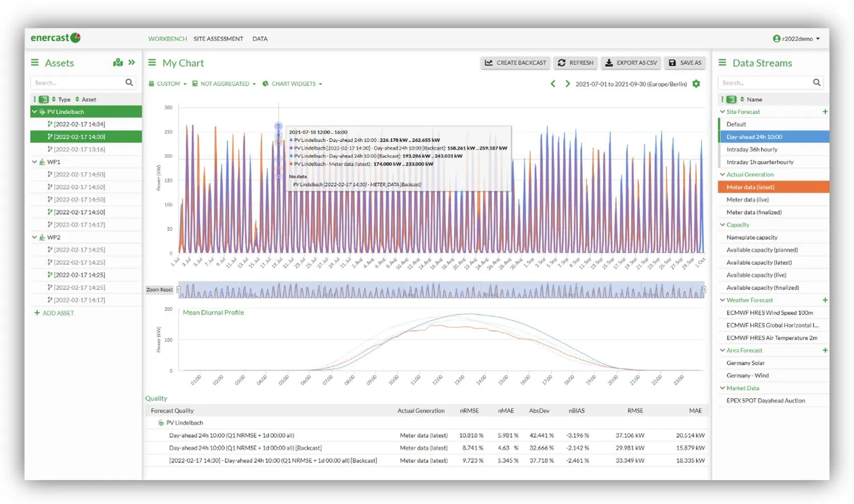Open the My Chart hamburger menu
The height and width of the screenshot is (504, 854).
pyautogui.click(x=152, y=62)
